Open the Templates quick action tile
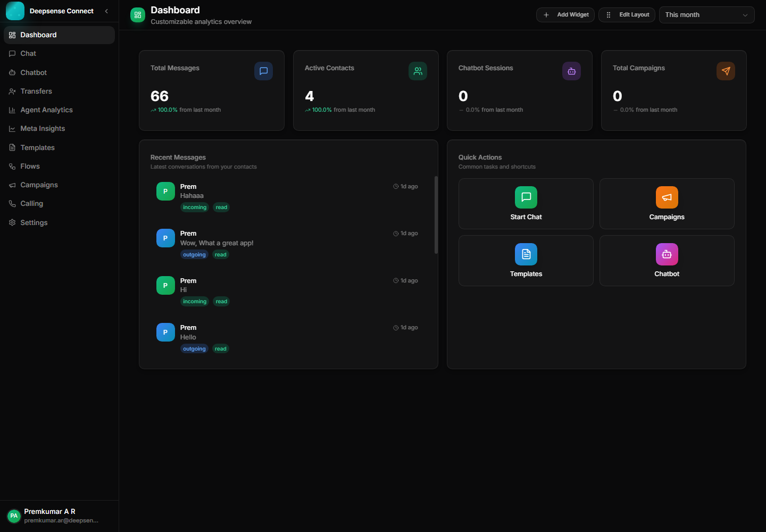This screenshot has height=532, width=766. [x=526, y=261]
